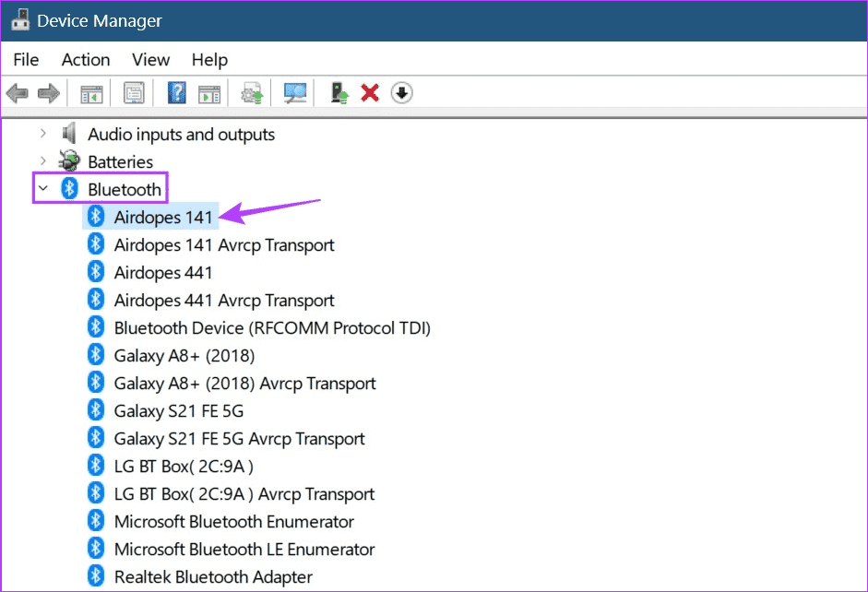Go forward using the toolbar Forward arrow
Image resolution: width=868 pixels, height=592 pixels.
pyautogui.click(x=49, y=93)
